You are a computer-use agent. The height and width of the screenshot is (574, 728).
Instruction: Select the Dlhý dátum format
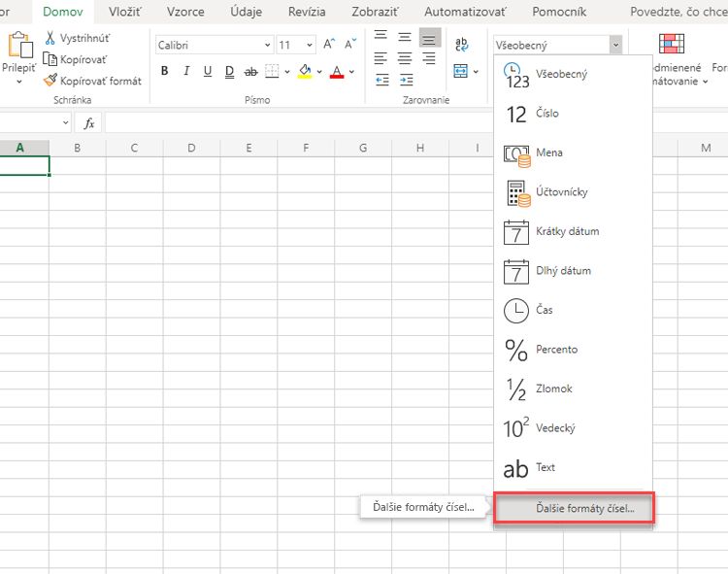point(573,271)
